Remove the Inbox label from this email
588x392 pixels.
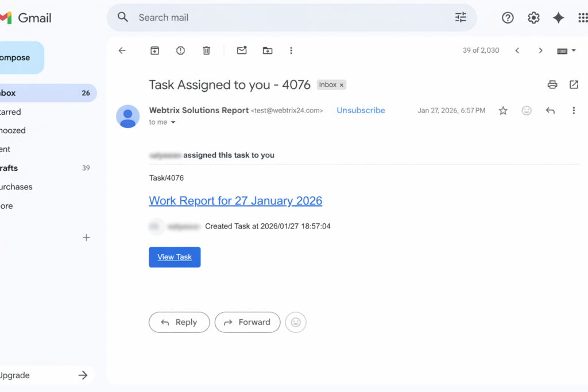(x=342, y=85)
